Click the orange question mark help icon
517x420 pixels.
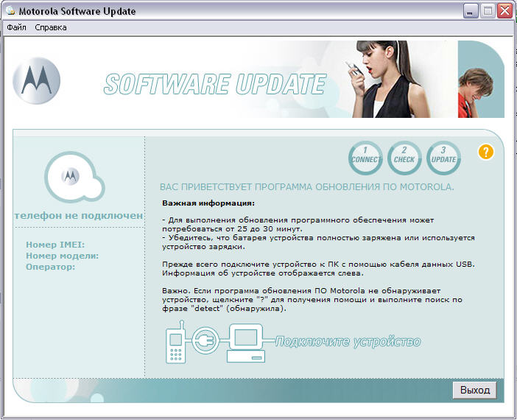(485, 152)
